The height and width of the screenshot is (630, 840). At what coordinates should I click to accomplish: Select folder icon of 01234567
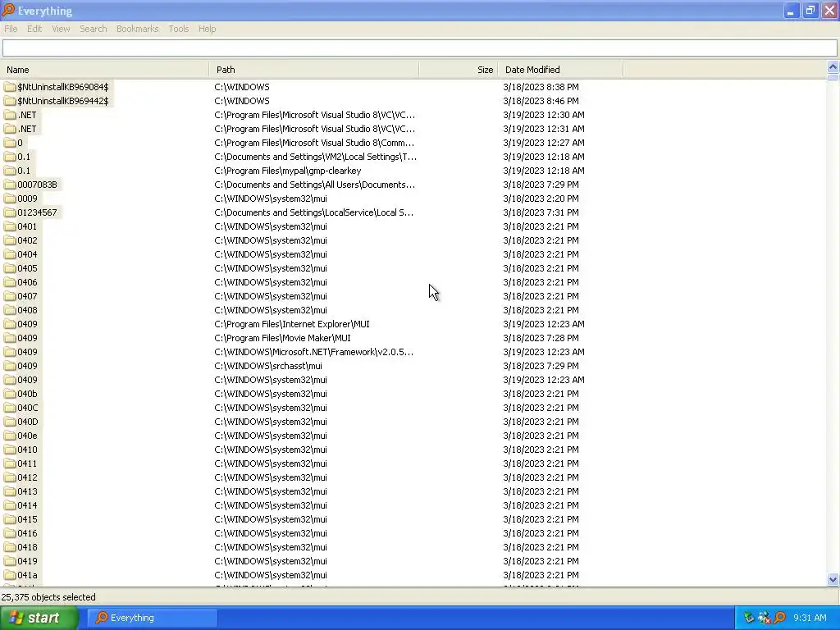(10, 212)
